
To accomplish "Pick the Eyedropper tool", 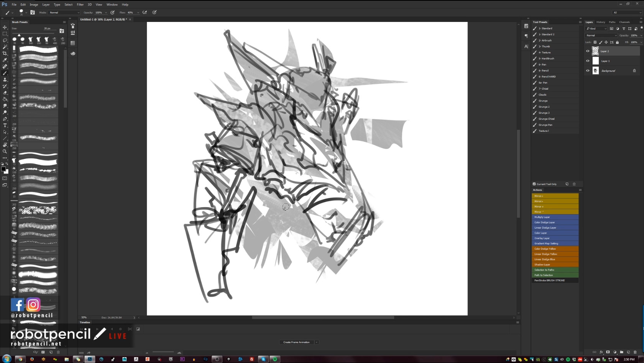I will 5,60.
